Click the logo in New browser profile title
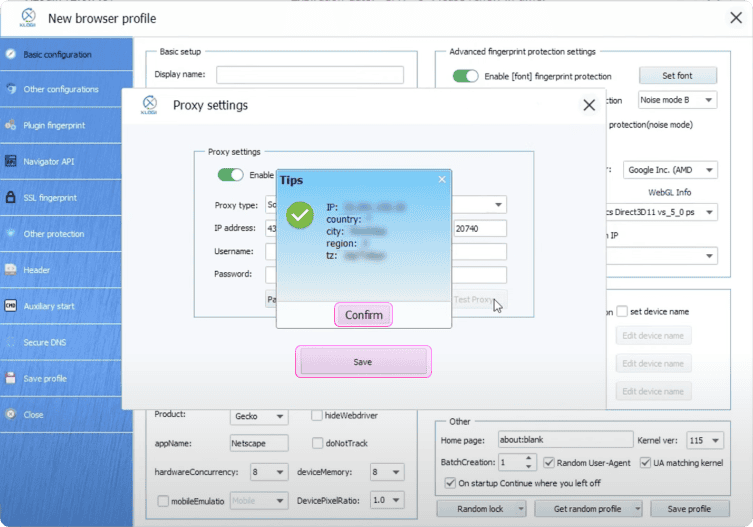Viewport: 753px width, 527px height. tap(28, 18)
